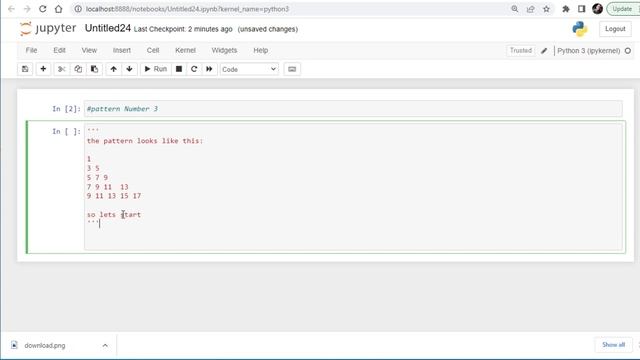Click the 'In [2]:' prompt
The width and height of the screenshot is (640, 360).
(67, 109)
